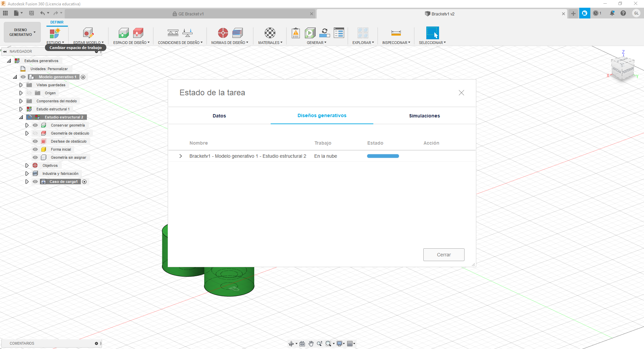Collapse the Estudios generativos root
This screenshot has height=349, width=644.
(x=9, y=61)
